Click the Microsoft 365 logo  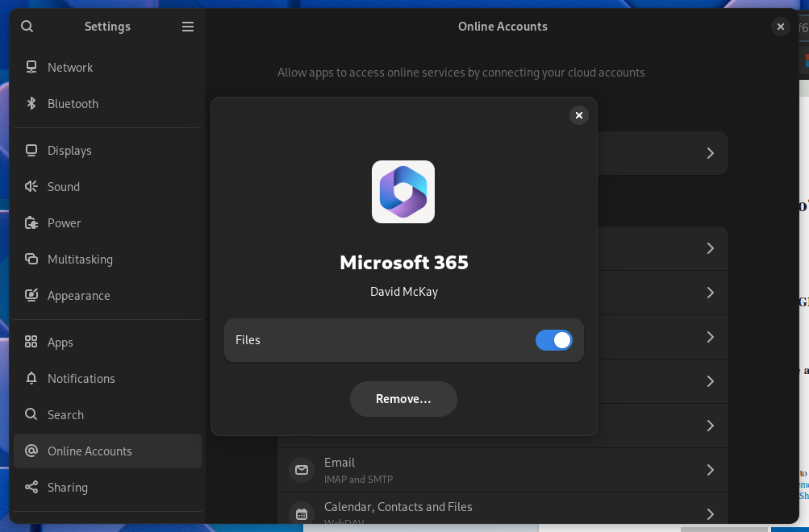pos(403,192)
